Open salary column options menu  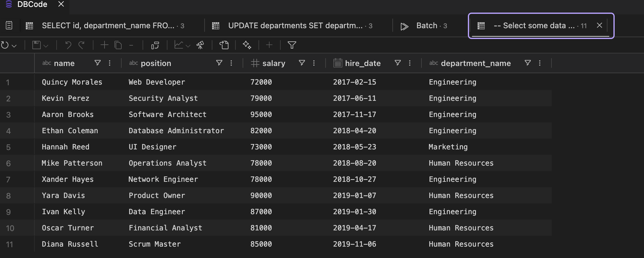[314, 63]
